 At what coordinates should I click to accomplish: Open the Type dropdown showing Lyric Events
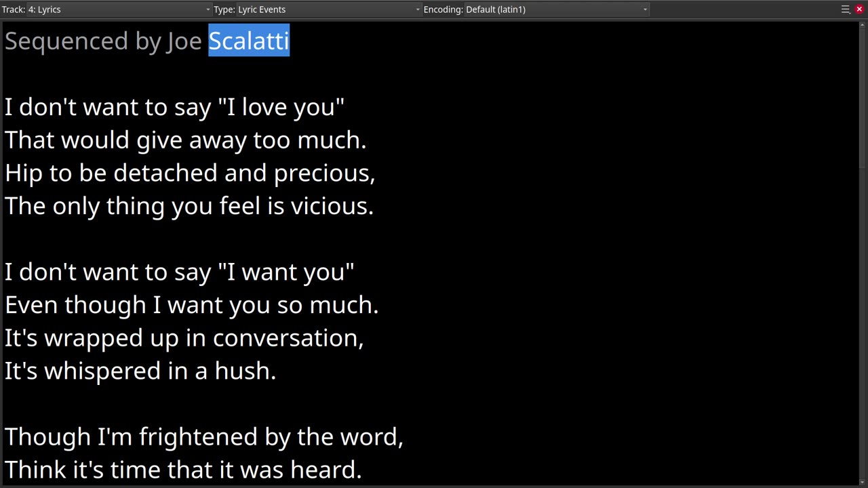(330, 9)
